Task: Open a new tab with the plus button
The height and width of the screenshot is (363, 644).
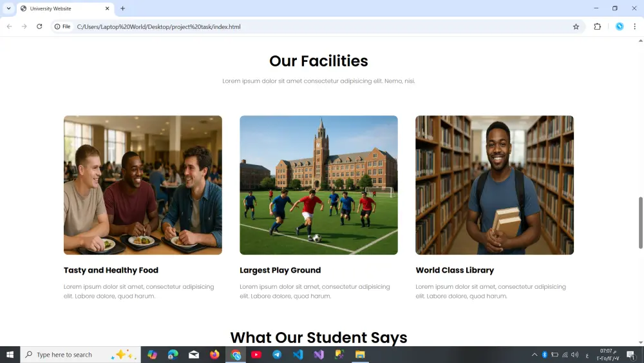Action: (122, 8)
